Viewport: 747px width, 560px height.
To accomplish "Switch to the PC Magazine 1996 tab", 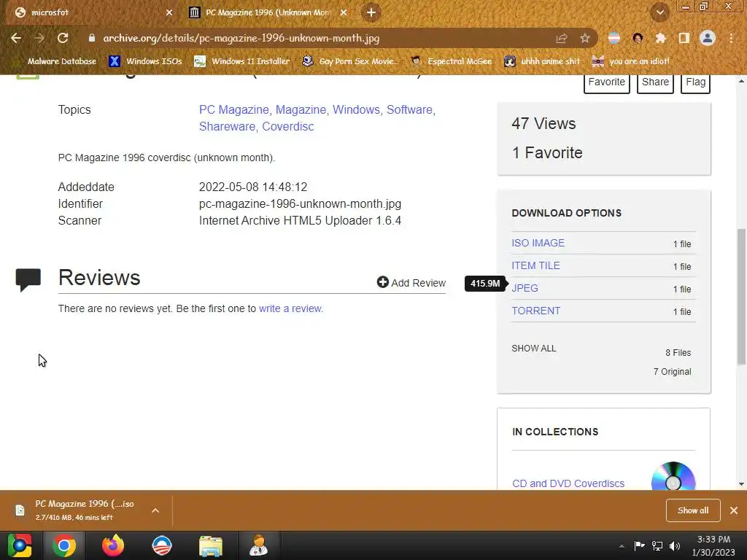I will (x=269, y=12).
